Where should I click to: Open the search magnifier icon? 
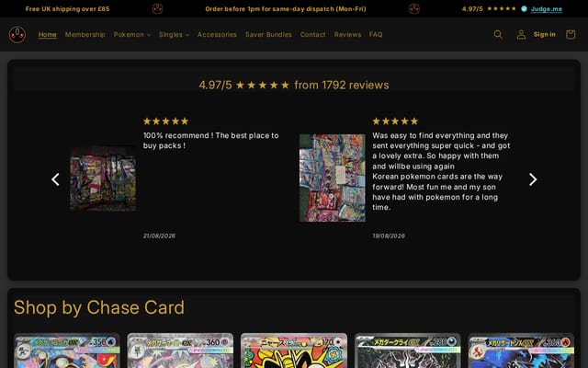pos(498,35)
